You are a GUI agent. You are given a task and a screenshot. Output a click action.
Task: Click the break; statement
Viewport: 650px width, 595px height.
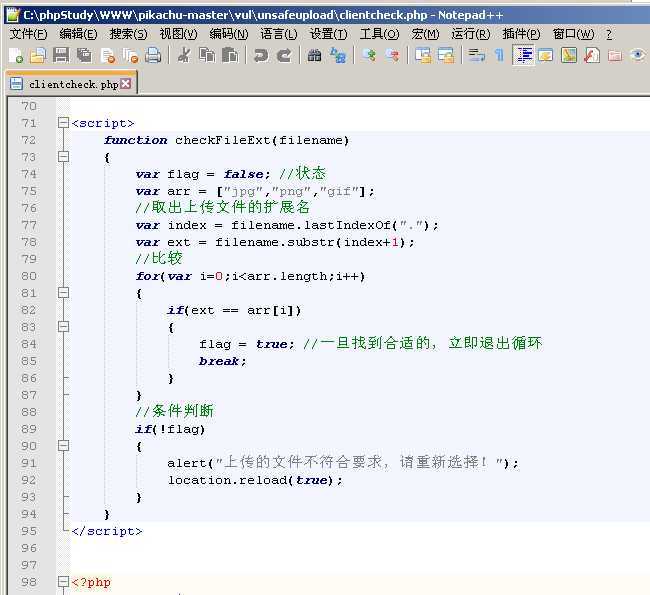(x=223, y=361)
